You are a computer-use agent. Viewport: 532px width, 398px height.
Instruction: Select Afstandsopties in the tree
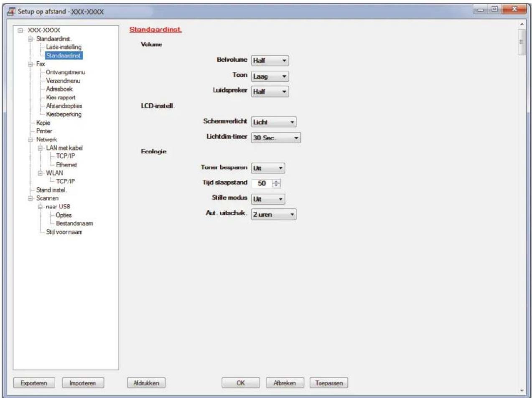pos(64,106)
